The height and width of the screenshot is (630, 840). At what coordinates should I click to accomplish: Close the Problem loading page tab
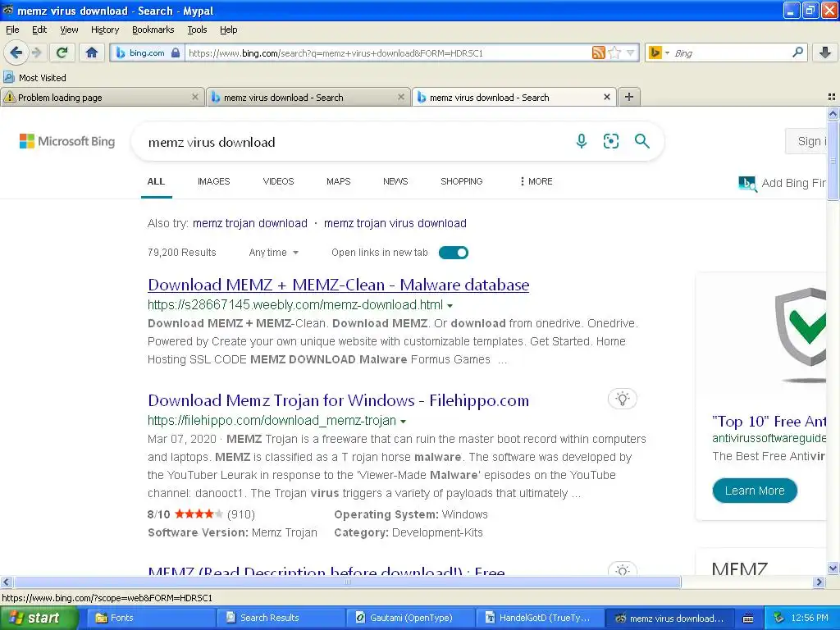pyautogui.click(x=195, y=97)
